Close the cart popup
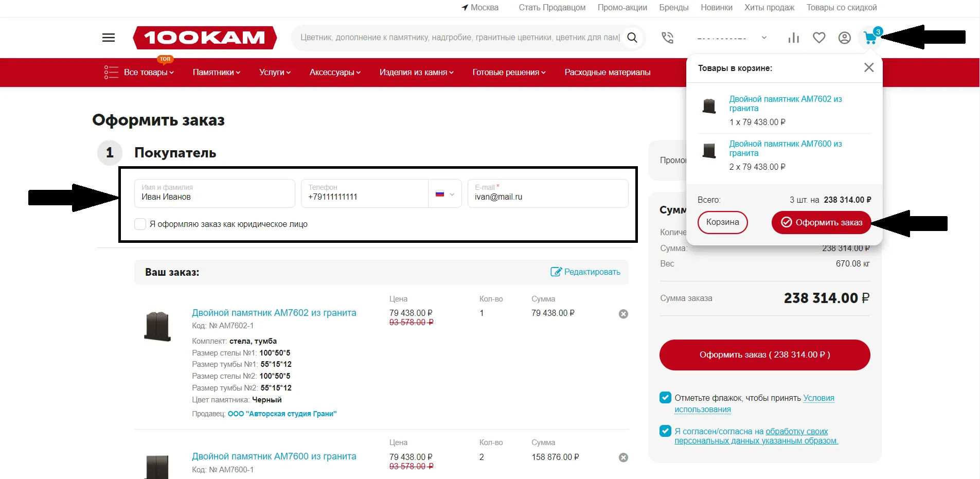 coord(868,67)
